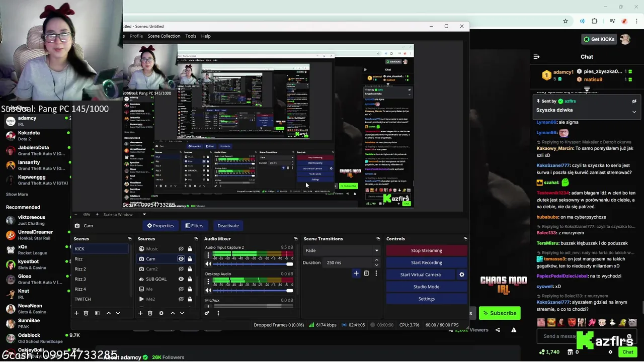
Task: Zoom in the preview with the plus icon
Action: [97, 214]
